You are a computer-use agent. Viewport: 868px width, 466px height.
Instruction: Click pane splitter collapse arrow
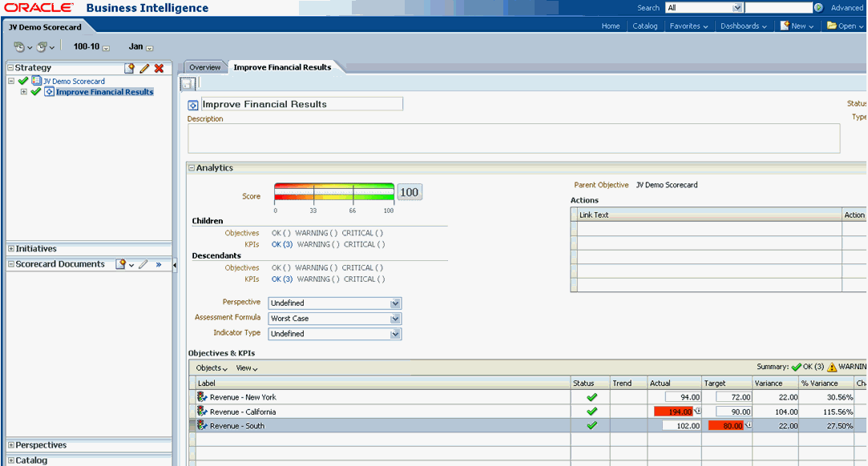coord(175,265)
